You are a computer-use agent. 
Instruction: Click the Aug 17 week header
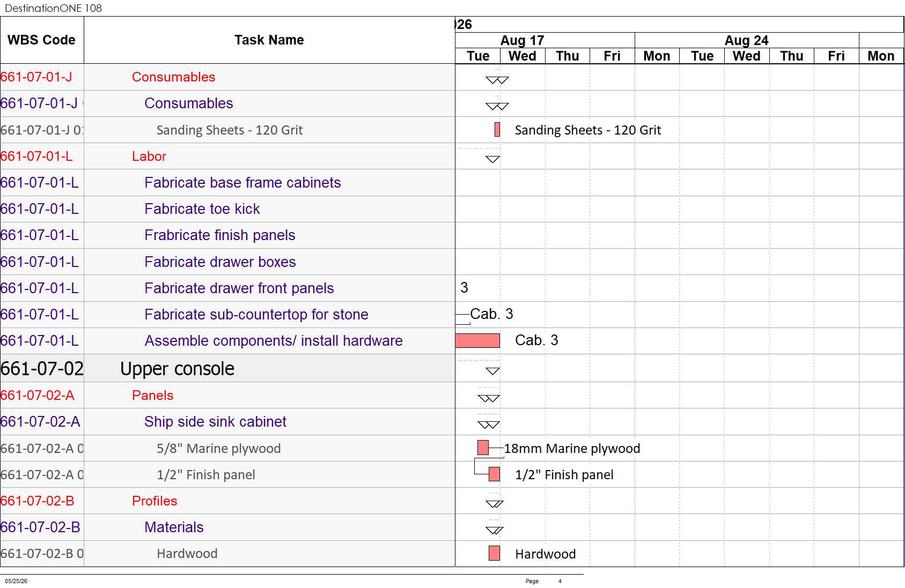522,40
